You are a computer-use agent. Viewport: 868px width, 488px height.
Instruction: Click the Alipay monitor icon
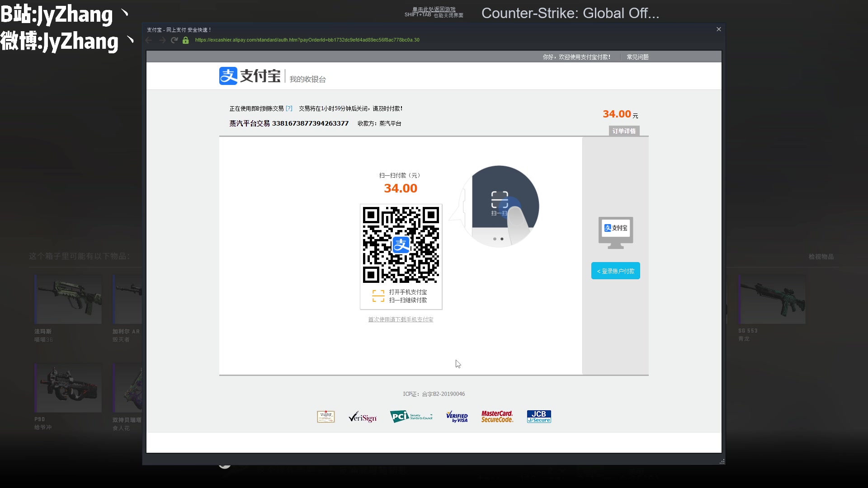click(x=615, y=233)
